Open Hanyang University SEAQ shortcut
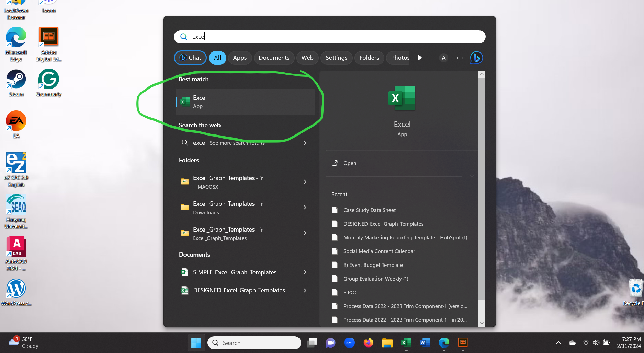Screen dimensions: 644x353 point(16,212)
